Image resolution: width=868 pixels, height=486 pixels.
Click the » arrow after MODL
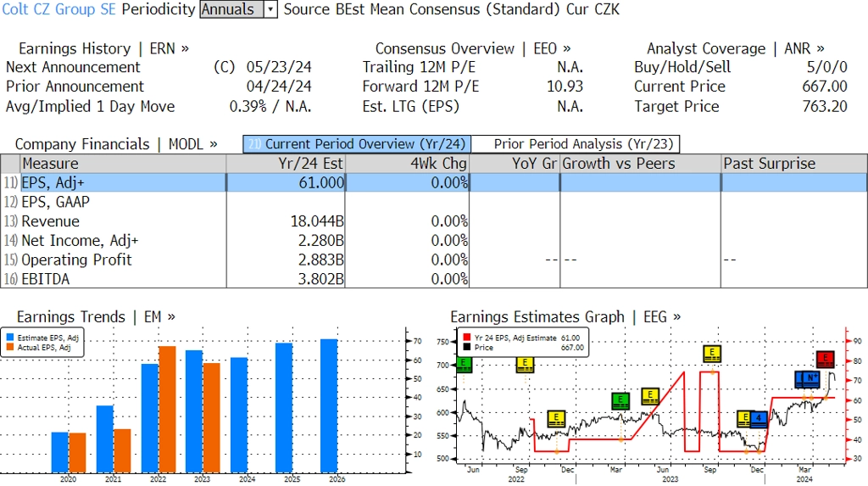pos(213,144)
